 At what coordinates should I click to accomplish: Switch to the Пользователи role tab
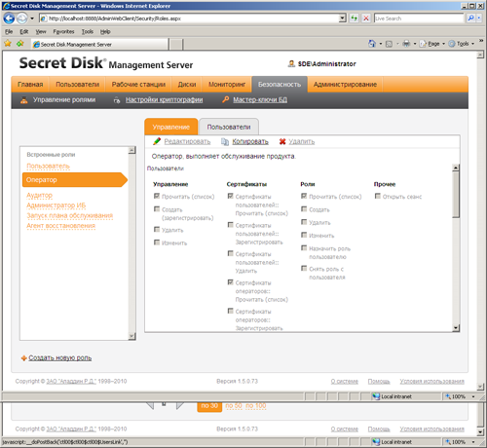pos(229,127)
